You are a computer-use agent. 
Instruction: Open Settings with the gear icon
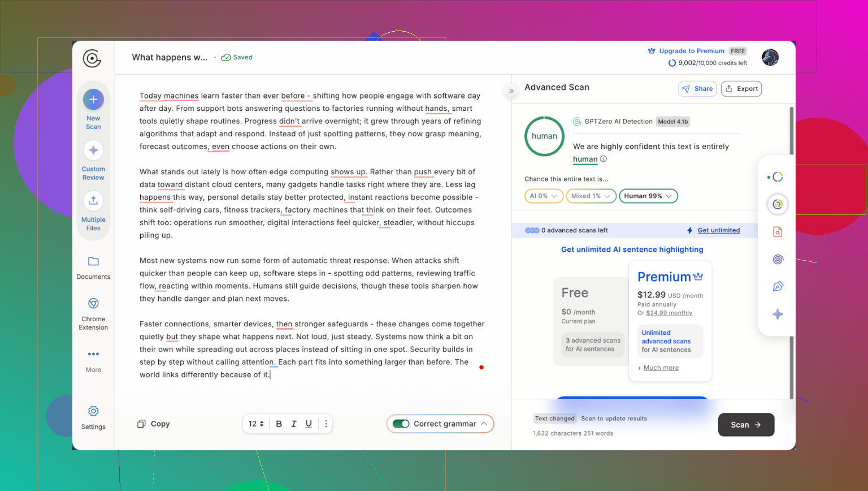click(x=93, y=411)
